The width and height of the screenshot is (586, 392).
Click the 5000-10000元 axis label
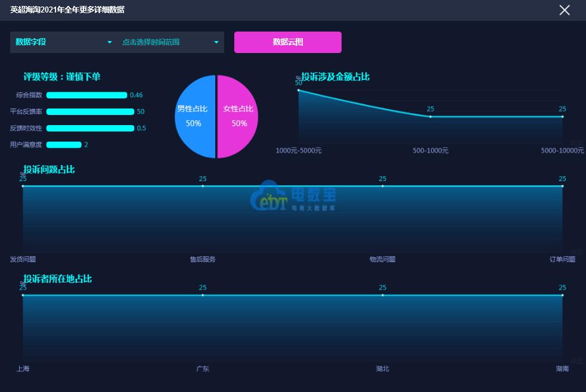[x=563, y=151]
